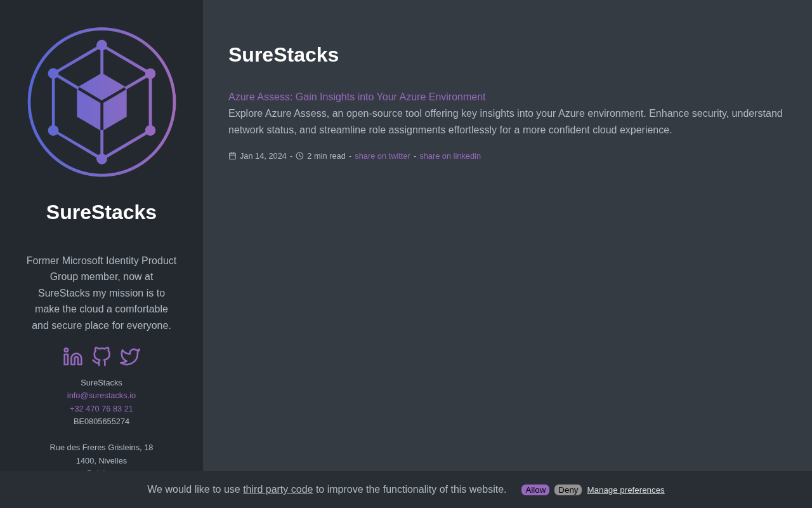
Task: Allow third party code
Action: (x=535, y=490)
